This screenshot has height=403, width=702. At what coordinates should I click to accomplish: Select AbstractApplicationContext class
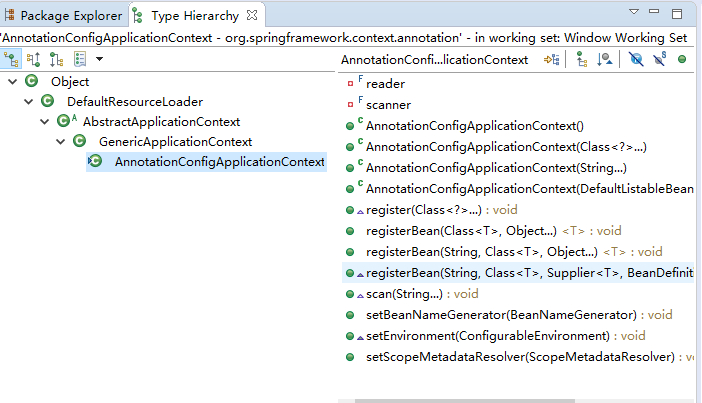tap(161, 121)
